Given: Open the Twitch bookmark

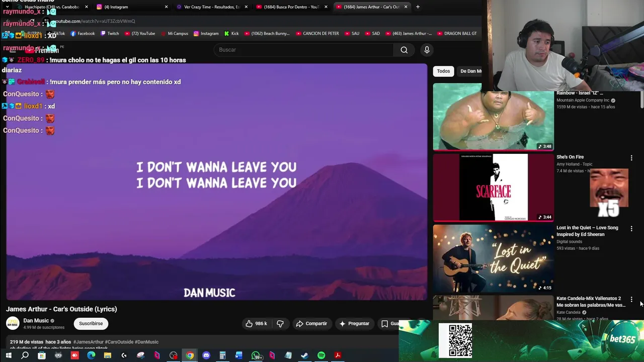Looking at the screenshot, I should (110, 34).
